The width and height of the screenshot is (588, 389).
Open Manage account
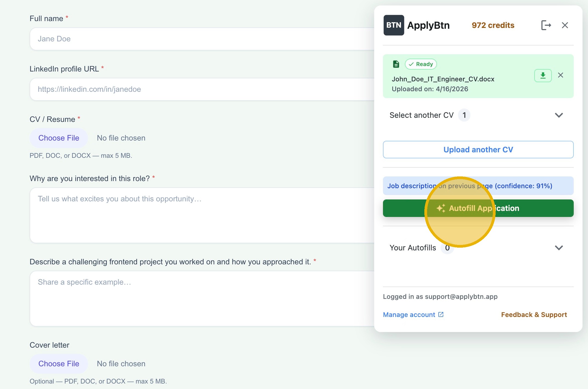click(408, 314)
